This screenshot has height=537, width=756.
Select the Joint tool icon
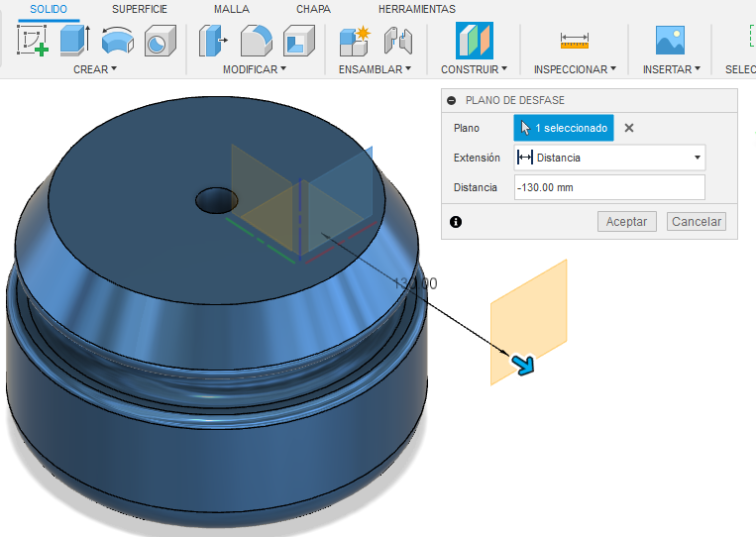(x=398, y=41)
